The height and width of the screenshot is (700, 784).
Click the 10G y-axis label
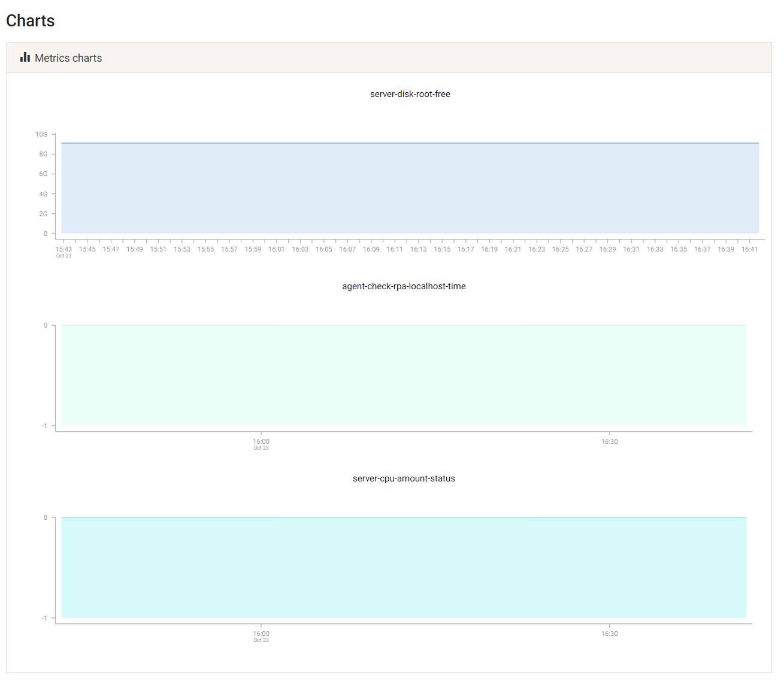tap(41, 135)
